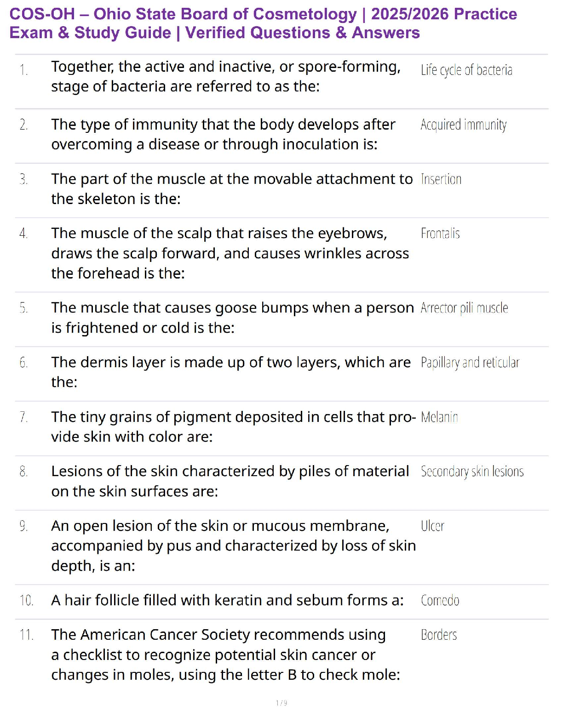
Task: Click the question about hair follicle with keratin
Action: pyautogui.click(x=227, y=600)
